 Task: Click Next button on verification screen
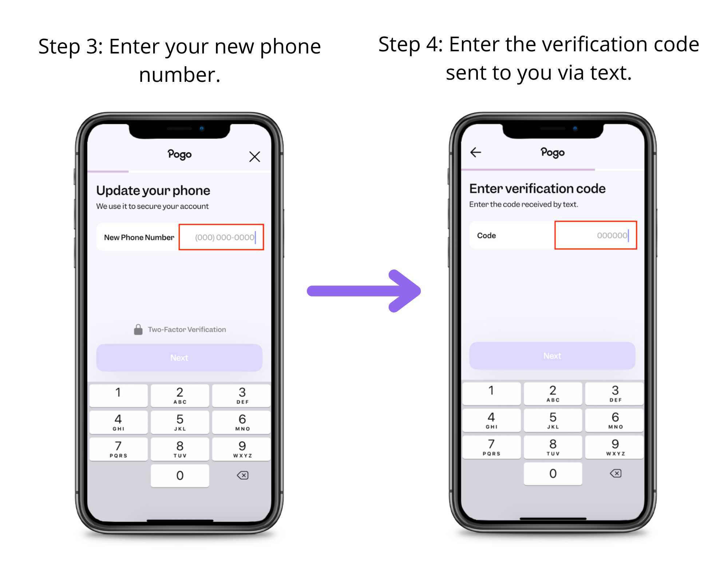click(x=551, y=356)
